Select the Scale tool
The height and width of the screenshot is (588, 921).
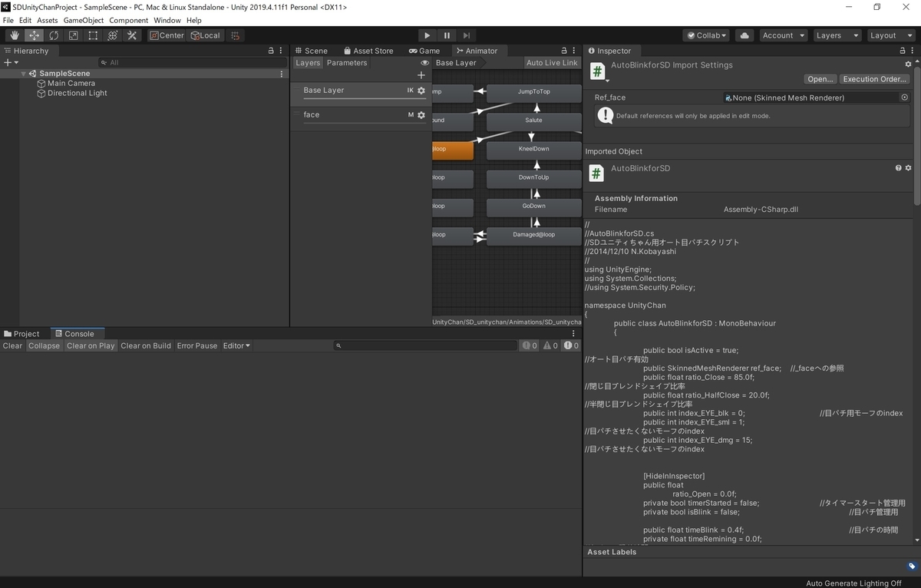(x=73, y=35)
